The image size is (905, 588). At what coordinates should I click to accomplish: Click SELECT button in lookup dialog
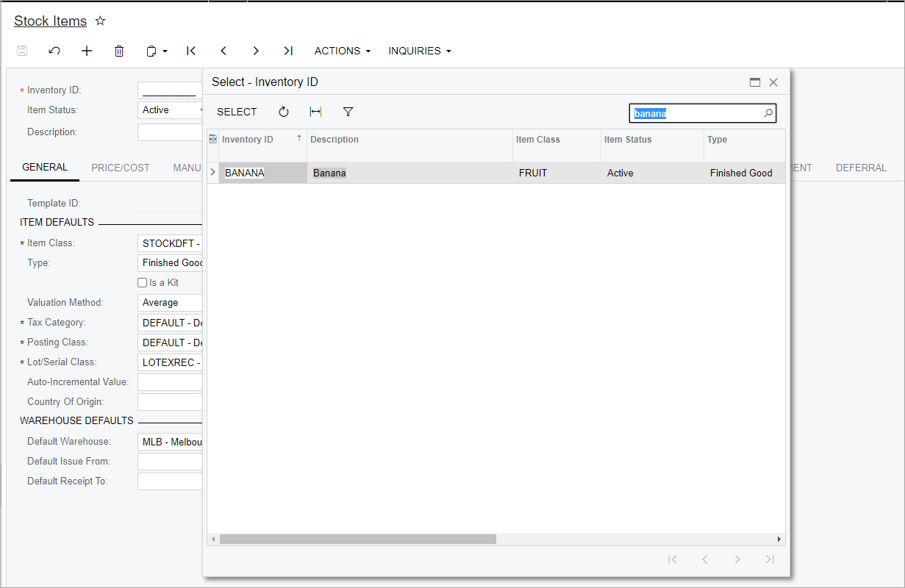pos(237,112)
